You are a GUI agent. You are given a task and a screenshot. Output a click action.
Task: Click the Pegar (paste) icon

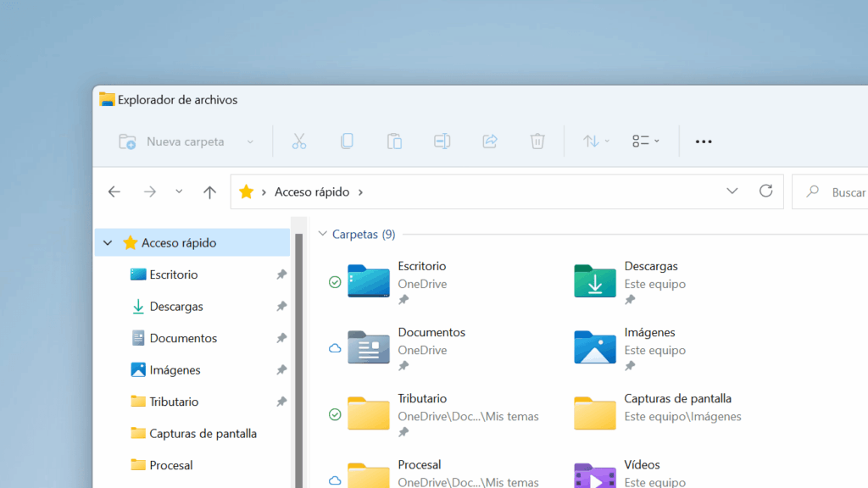[x=394, y=141]
